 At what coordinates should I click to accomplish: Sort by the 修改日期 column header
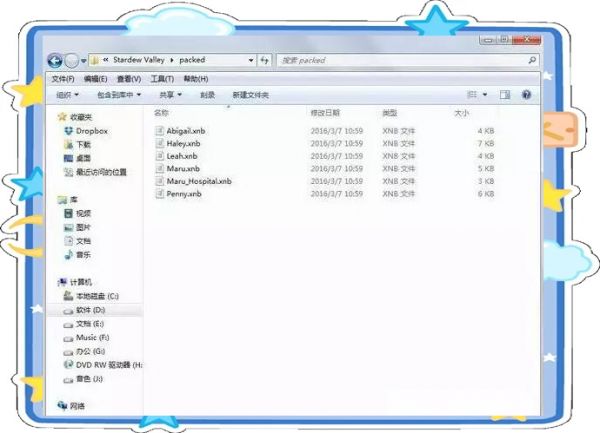coord(325,113)
